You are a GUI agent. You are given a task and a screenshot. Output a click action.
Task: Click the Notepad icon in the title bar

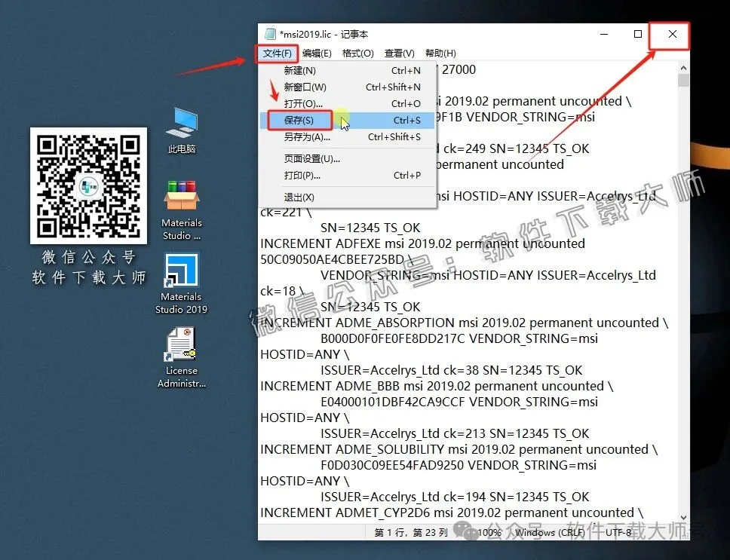coord(271,33)
